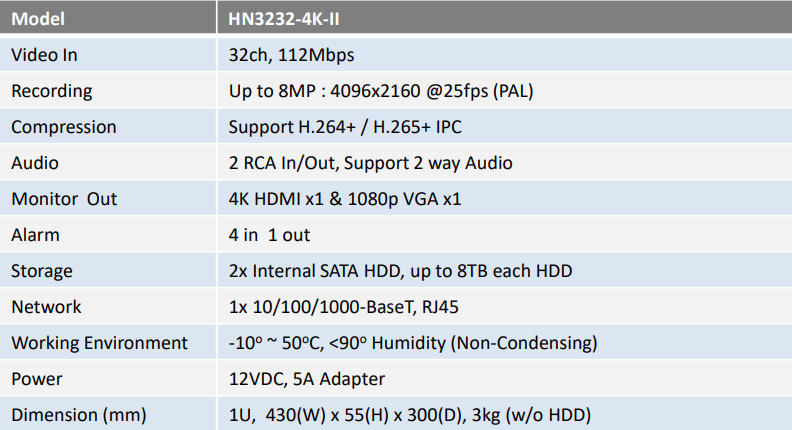The height and width of the screenshot is (430, 792).
Task: Select the 4 in 1 out alarm value
Action: [x=269, y=235]
